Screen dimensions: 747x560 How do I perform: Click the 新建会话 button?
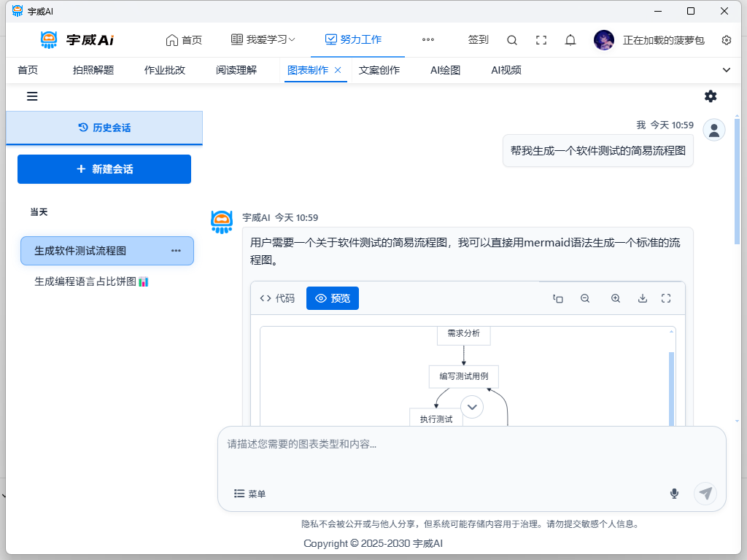[x=104, y=169]
